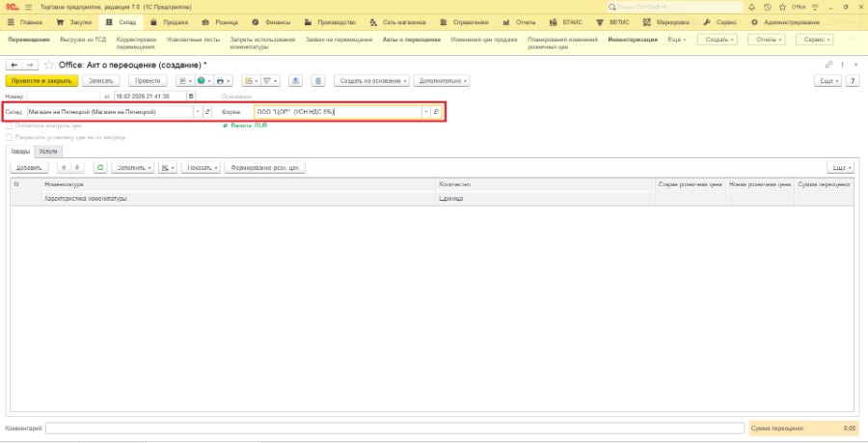The image size is (868, 443).
Task: Open the Создать dropdown in the section panel
Action: tap(718, 40)
